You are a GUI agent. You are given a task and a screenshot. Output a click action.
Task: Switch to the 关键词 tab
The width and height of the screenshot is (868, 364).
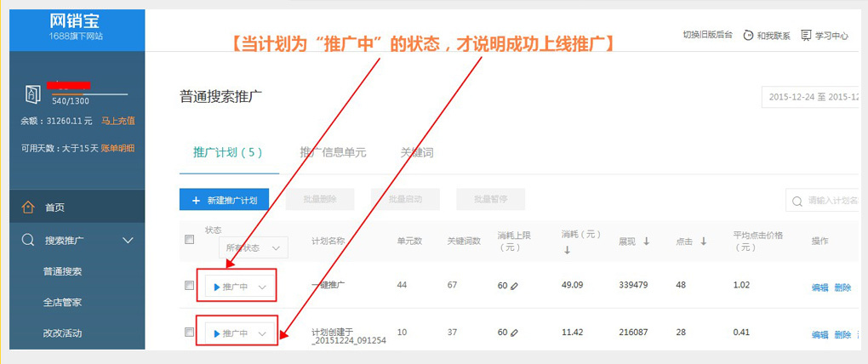coord(417,153)
